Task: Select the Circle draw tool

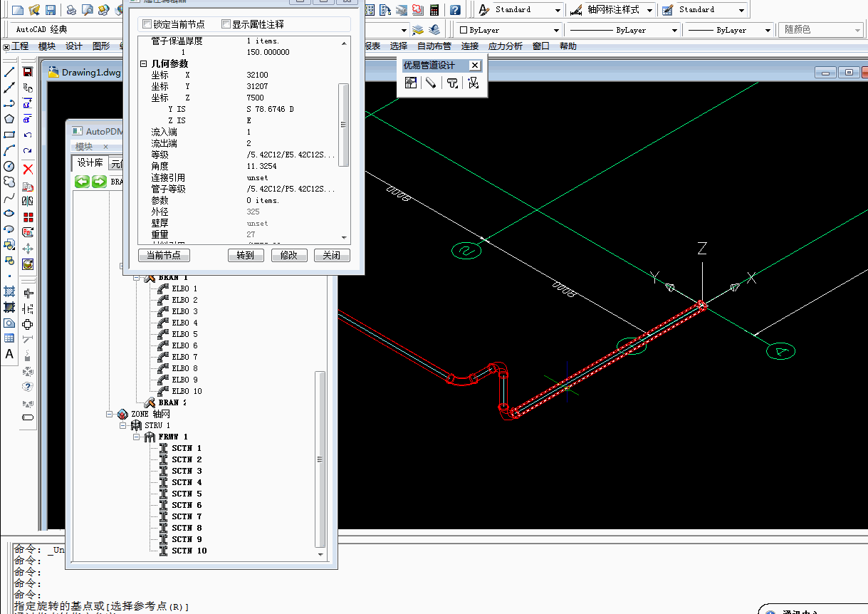Action: pyautogui.click(x=9, y=166)
